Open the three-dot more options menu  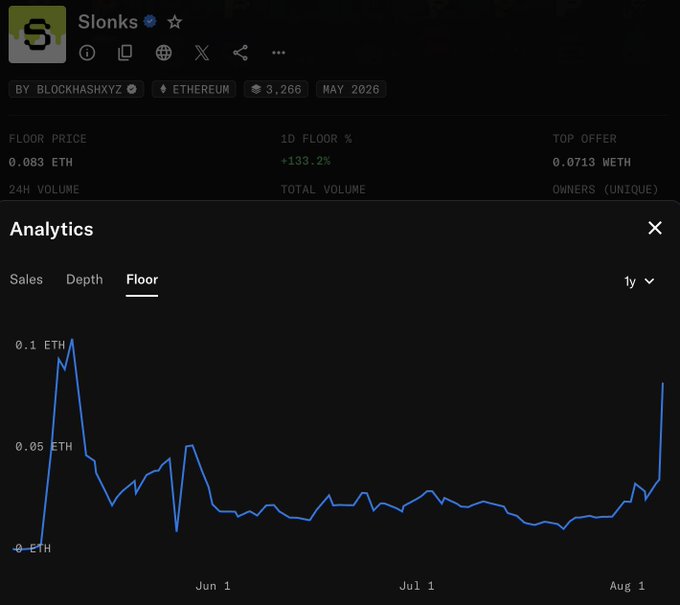click(278, 53)
